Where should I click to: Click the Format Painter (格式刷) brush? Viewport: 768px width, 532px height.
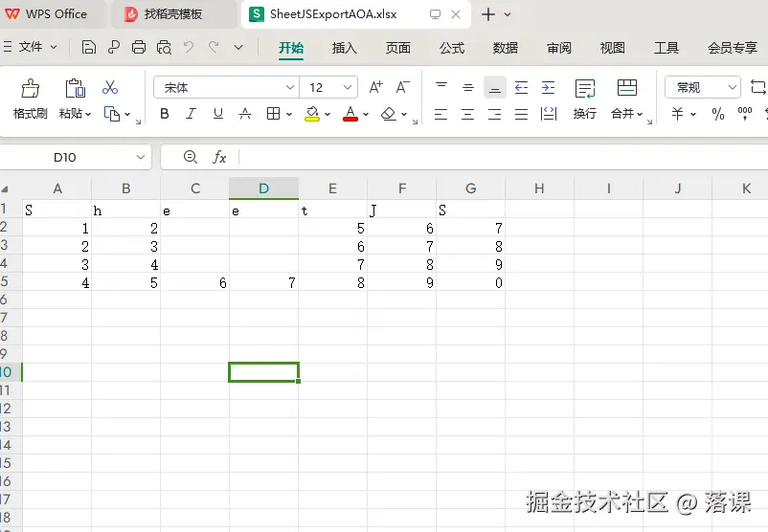click(x=31, y=89)
